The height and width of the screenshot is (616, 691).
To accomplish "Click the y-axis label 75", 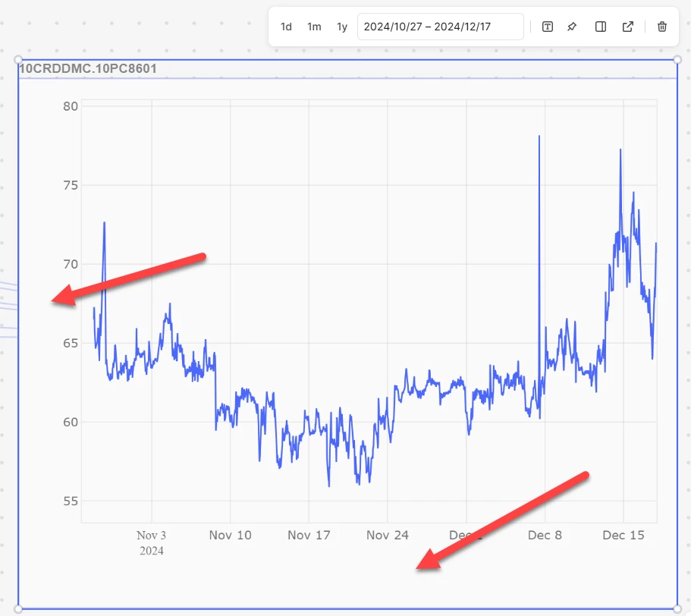I will 71,185.
